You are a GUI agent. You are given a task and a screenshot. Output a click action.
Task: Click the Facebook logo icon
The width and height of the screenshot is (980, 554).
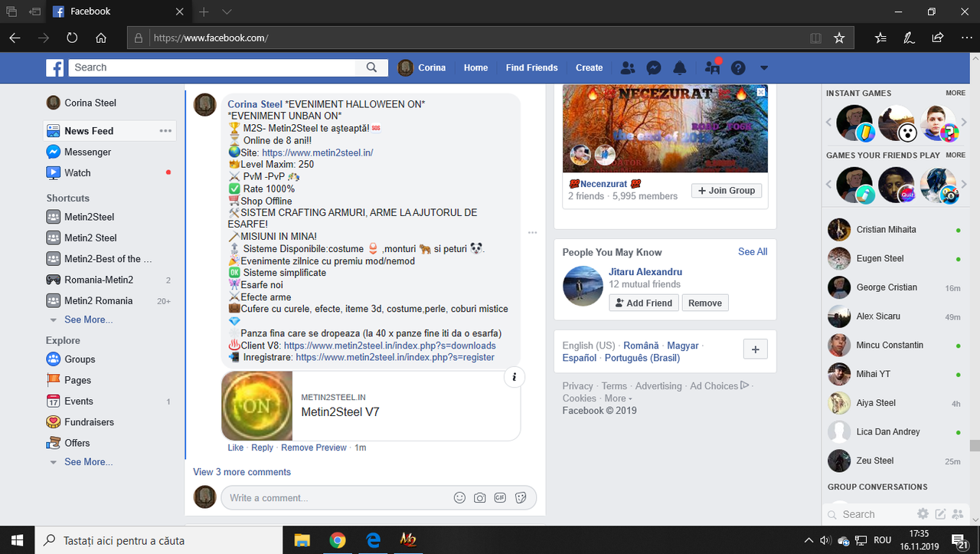point(55,67)
